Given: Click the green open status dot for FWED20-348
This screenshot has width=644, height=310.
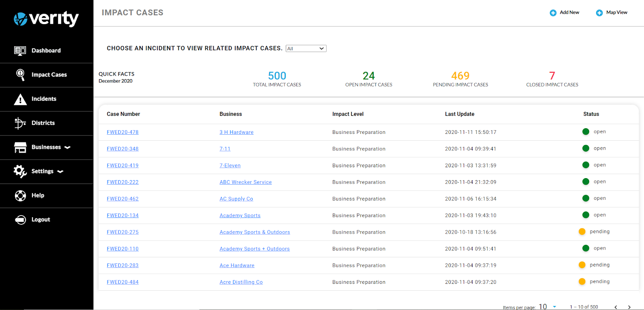Looking at the screenshot, I should point(586,148).
